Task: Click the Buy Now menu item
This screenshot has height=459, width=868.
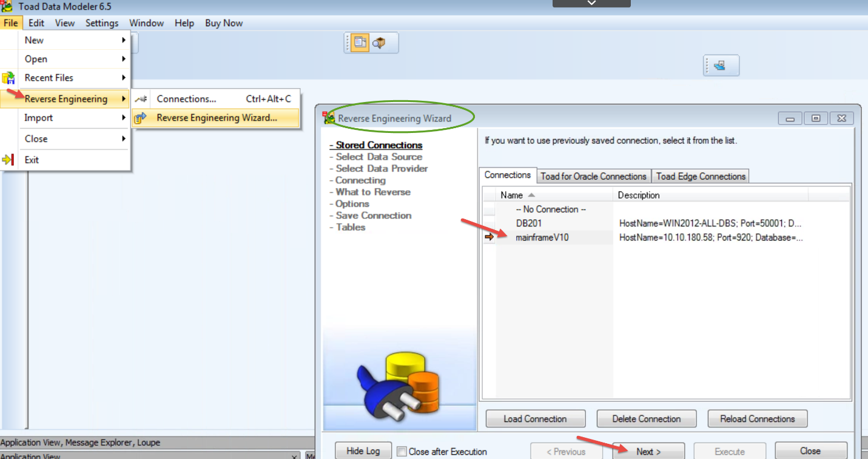Action: (224, 23)
